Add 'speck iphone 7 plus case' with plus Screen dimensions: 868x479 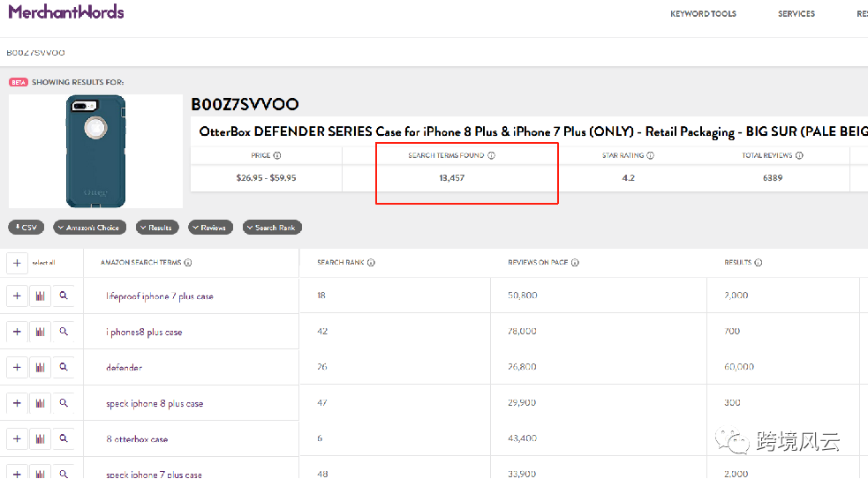coord(17,474)
